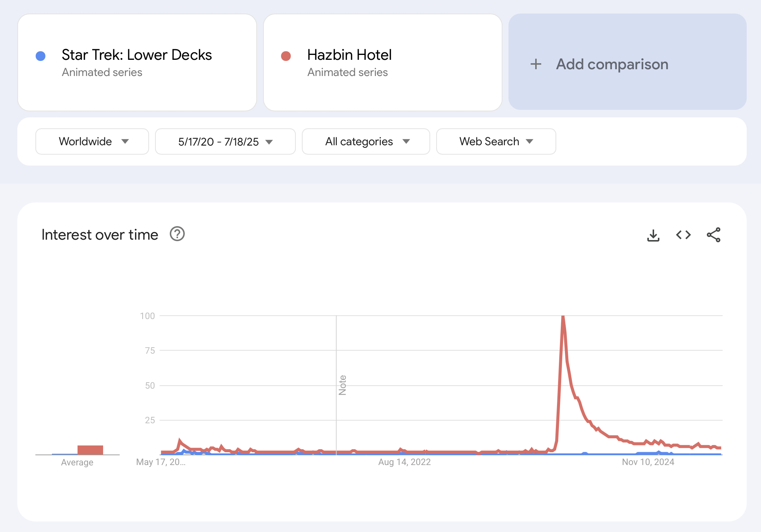Open the embed code icon
The height and width of the screenshot is (532, 761).
tap(683, 235)
